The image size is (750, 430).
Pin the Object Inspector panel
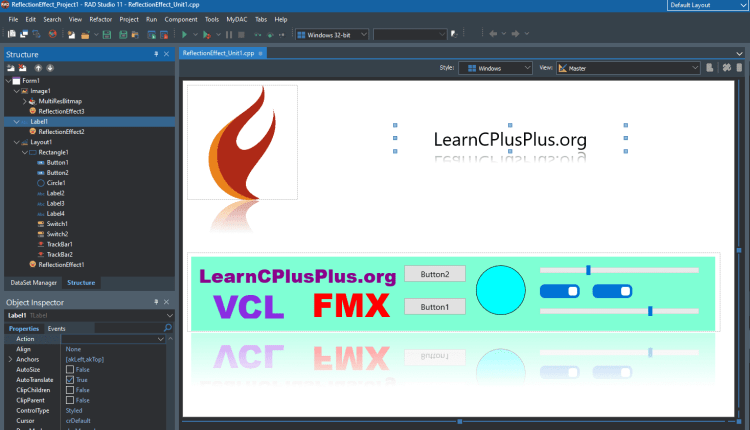(156, 302)
